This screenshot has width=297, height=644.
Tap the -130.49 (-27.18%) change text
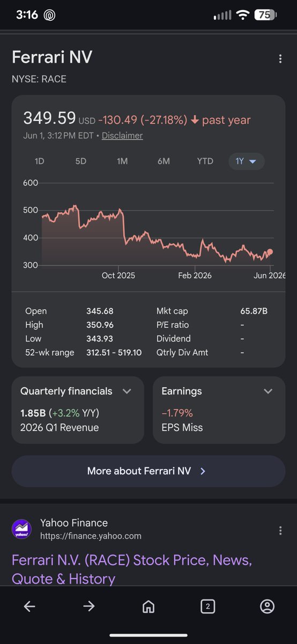(143, 120)
